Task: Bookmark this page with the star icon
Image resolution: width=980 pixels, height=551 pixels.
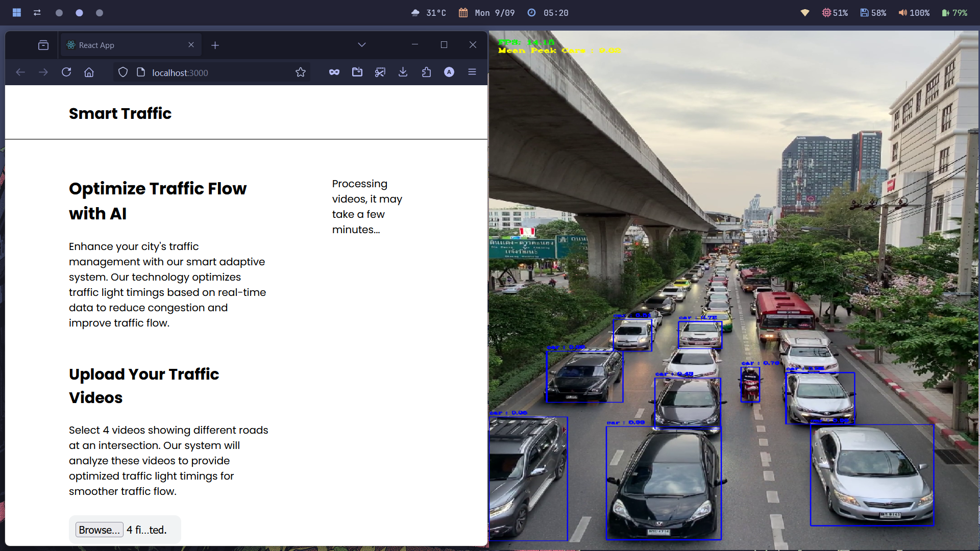Action: coord(301,72)
